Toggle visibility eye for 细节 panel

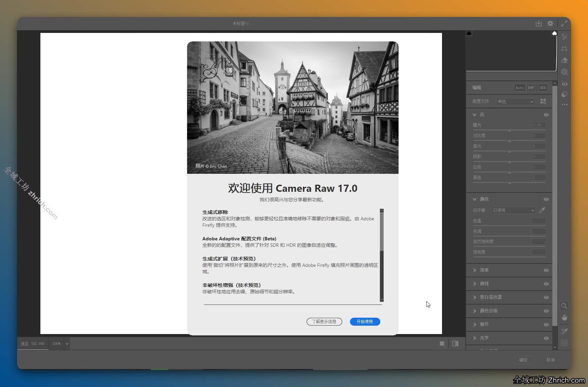(x=546, y=325)
